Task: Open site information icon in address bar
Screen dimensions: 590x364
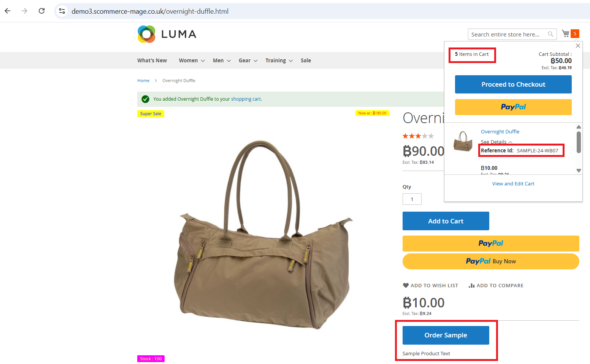Action: pyautogui.click(x=62, y=11)
